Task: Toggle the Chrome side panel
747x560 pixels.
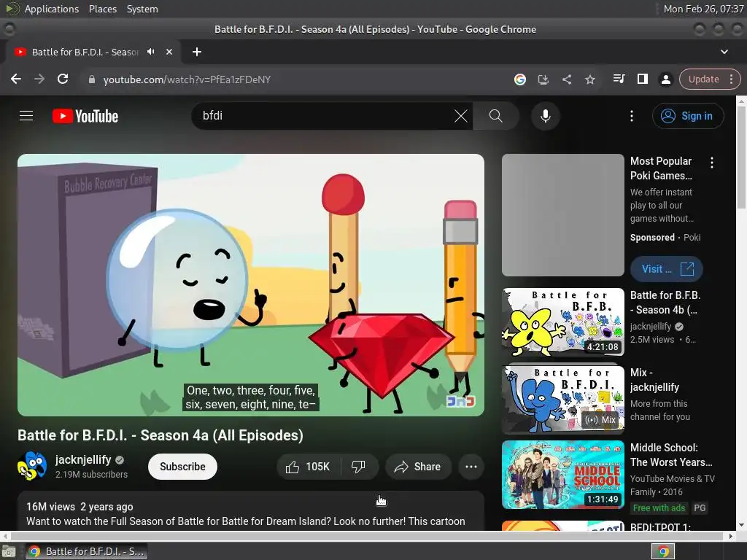Action: click(x=642, y=79)
